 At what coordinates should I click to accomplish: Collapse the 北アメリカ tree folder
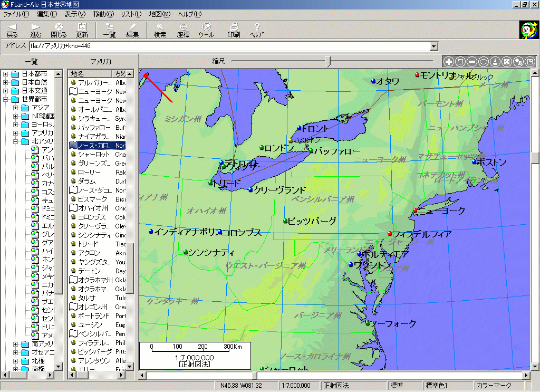(15, 141)
